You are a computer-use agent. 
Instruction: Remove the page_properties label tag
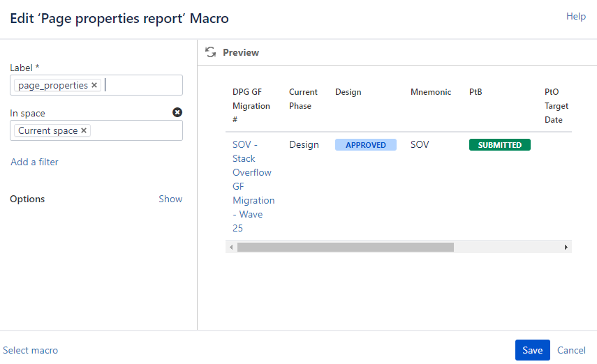tap(94, 85)
